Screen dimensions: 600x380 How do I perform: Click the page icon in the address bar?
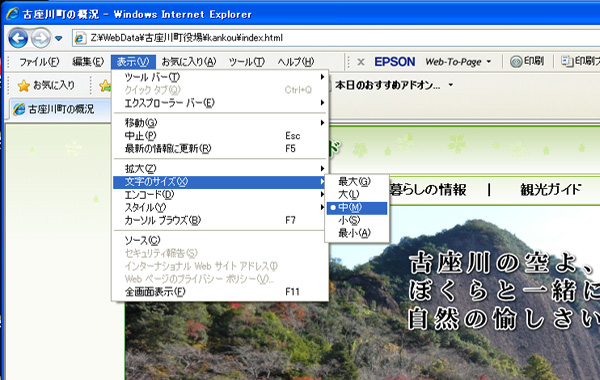tap(80, 38)
